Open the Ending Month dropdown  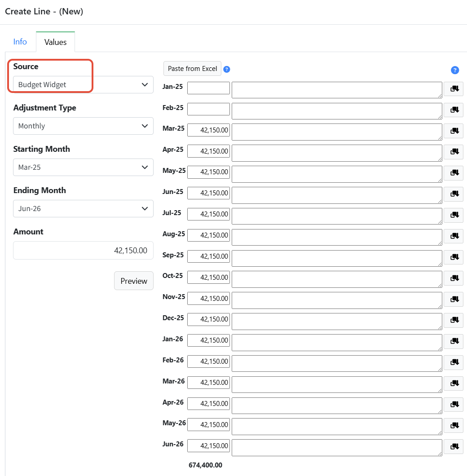[83, 208]
